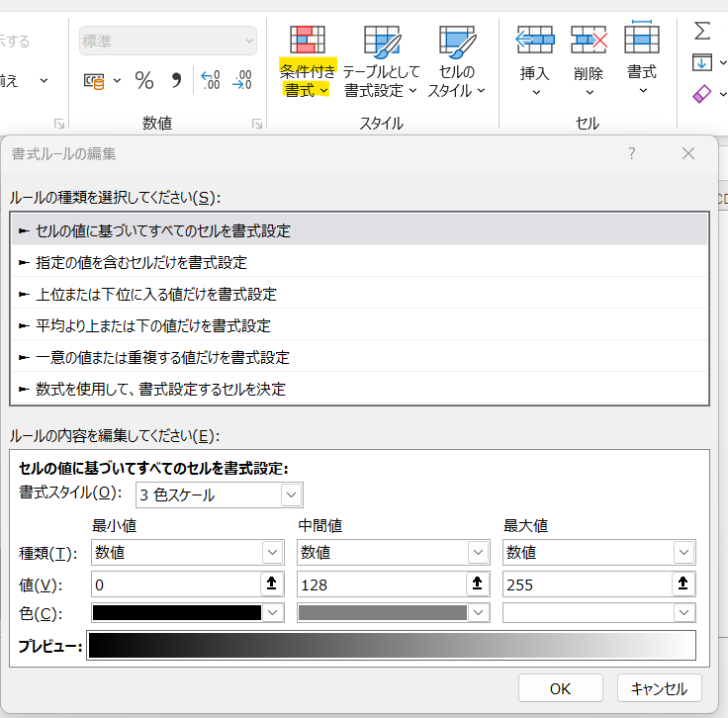This screenshot has width=728, height=718.
Task: Click the range selector for 中間値 value
Action: (478, 583)
